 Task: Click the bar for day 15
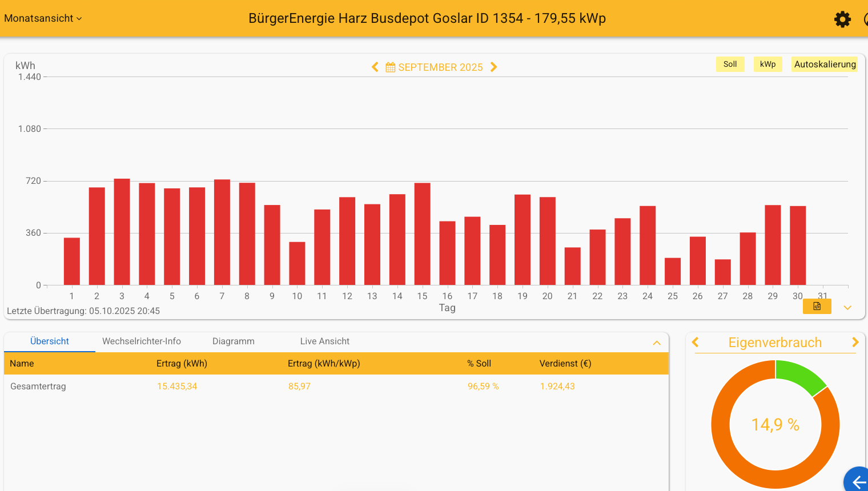[422, 234]
